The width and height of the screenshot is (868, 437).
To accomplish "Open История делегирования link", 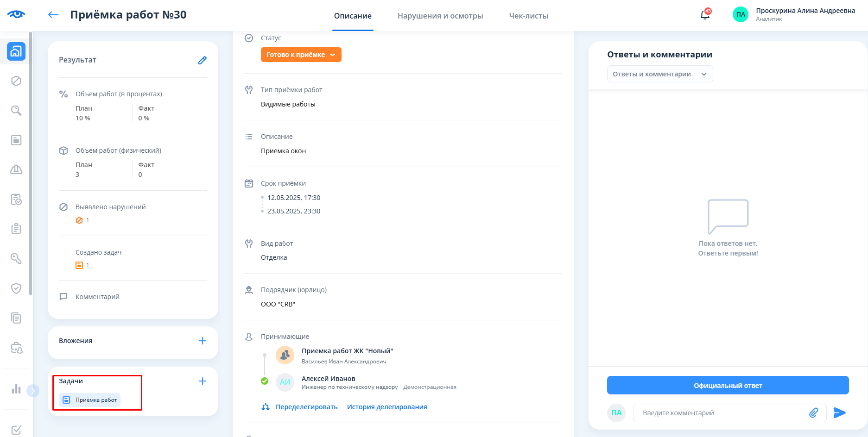I will [x=387, y=407].
